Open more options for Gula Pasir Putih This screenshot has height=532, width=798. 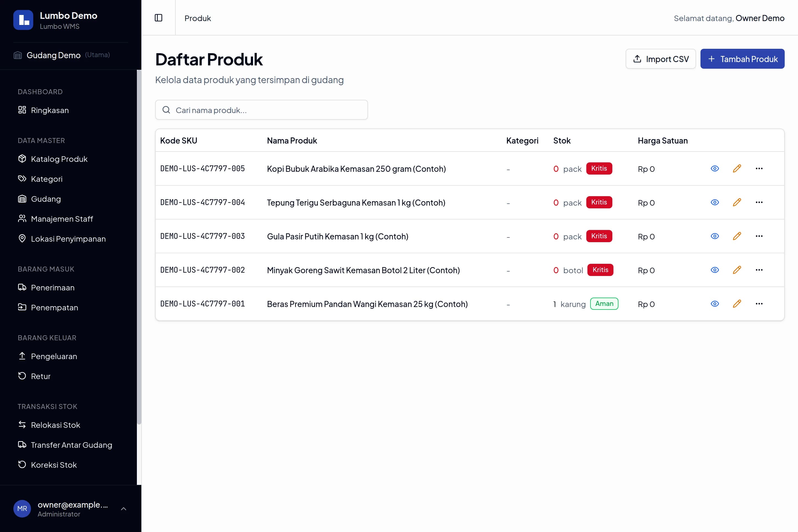(x=759, y=236)
